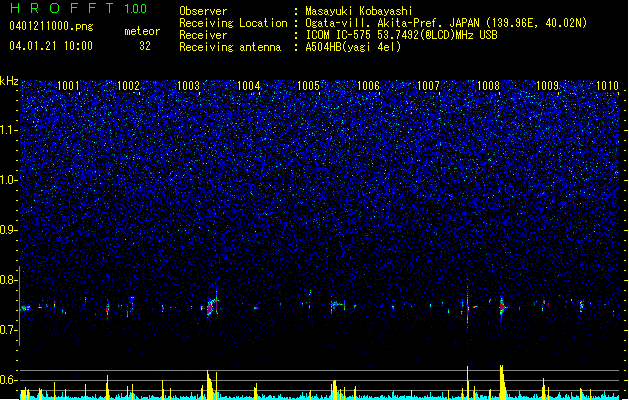Click the 'Receiving Location' field label
This screenshot has height=400, width=629.
233,23
